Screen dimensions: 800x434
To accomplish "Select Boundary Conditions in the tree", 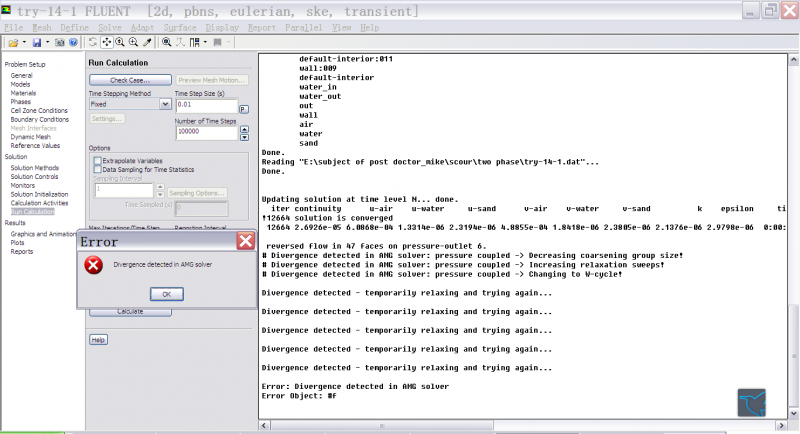I will click(x=40, y=119).
